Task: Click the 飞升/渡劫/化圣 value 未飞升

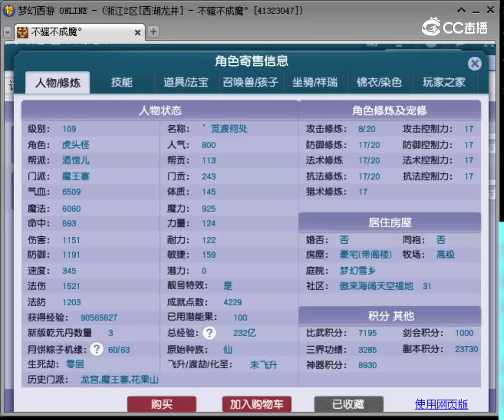Action: [263, 365]
